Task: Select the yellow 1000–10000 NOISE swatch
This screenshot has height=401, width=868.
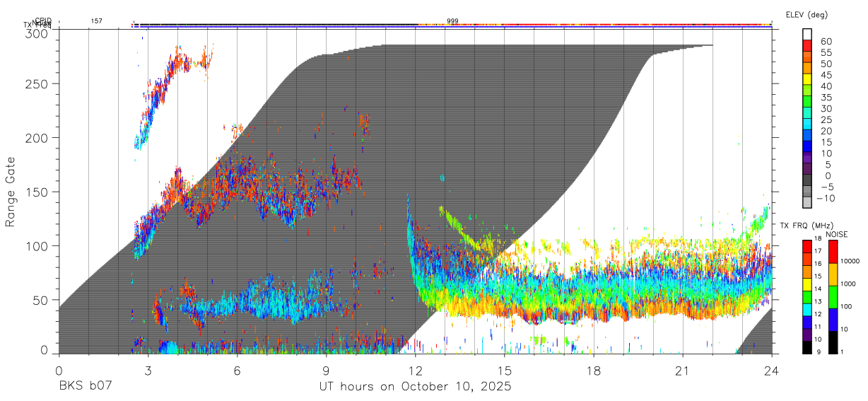Action: point(833,274)
